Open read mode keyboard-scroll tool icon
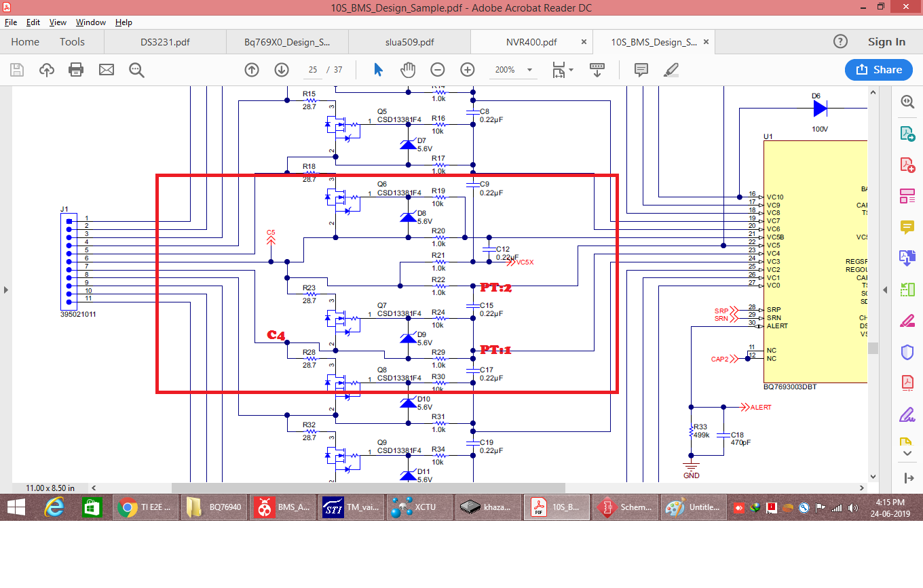This screenshot has height=588, width=923. coord(597,69)
